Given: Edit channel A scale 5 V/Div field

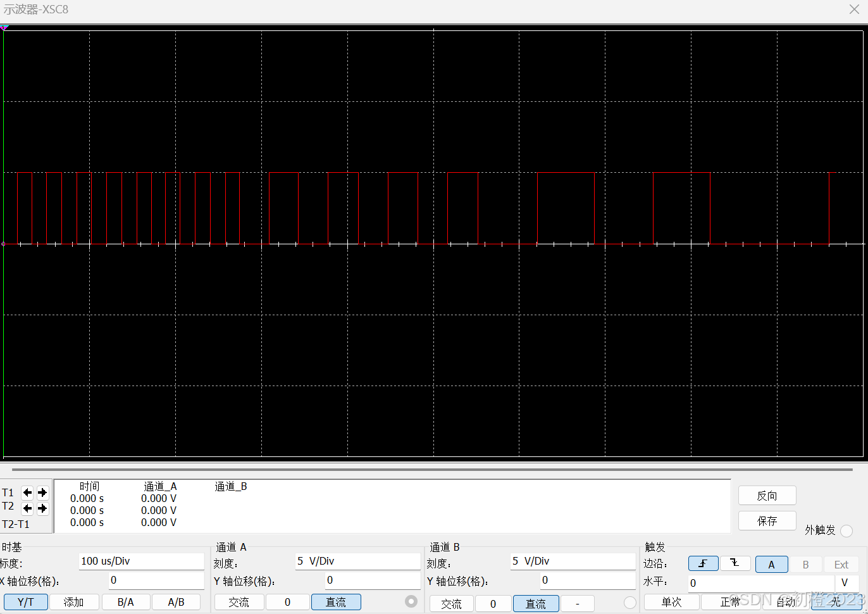Looking at the screenshot, I should coord(357,561).
